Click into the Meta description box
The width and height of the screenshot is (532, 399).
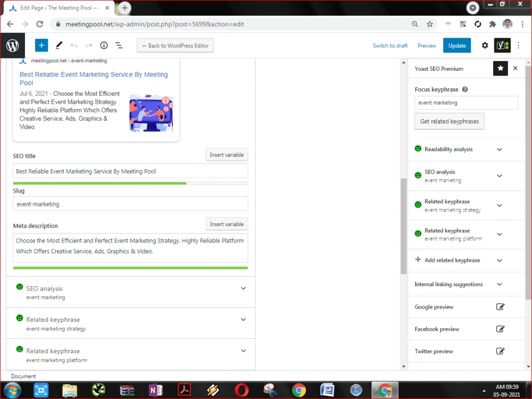[130, 248]
